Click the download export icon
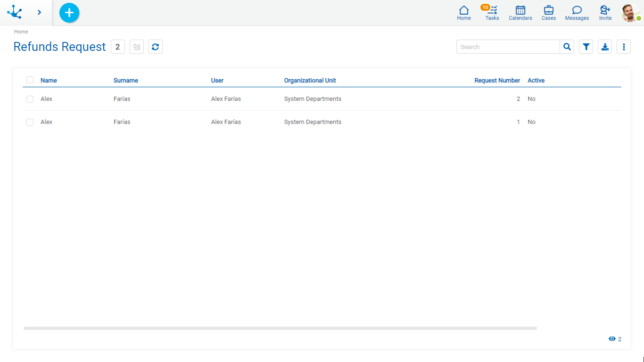 (605, 47)
